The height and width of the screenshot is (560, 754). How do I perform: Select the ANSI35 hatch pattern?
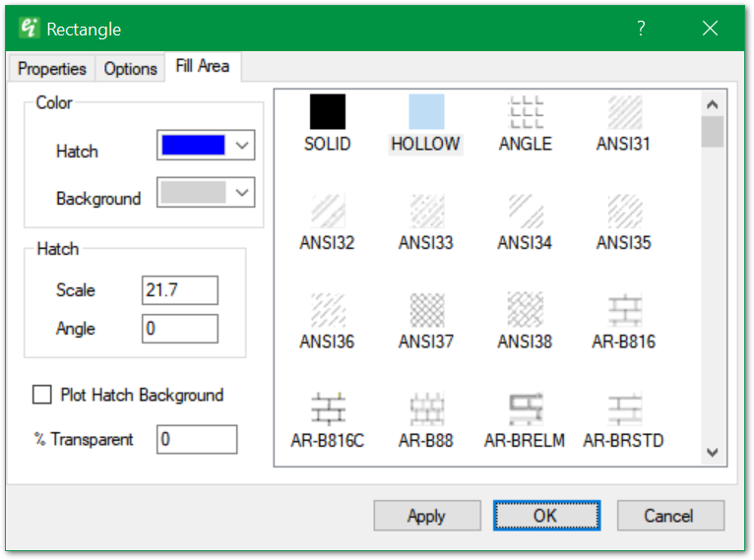coord(624,222)
